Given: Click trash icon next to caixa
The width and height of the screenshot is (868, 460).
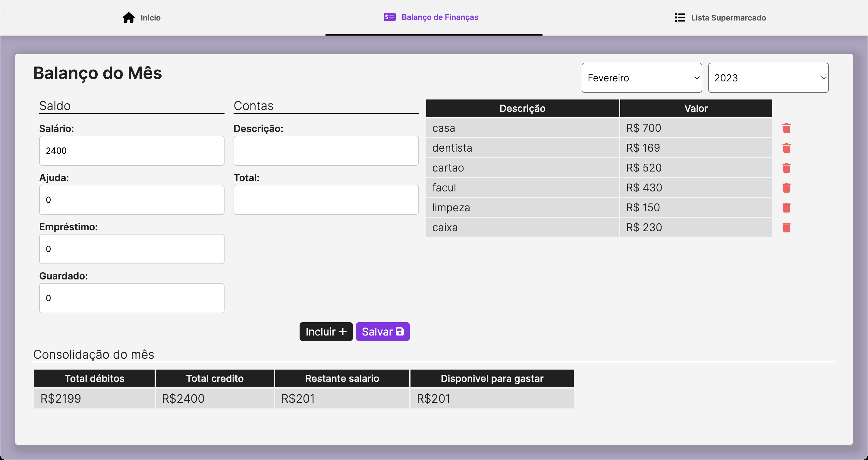Looking at the screenshot, I should tap(786, 228).
